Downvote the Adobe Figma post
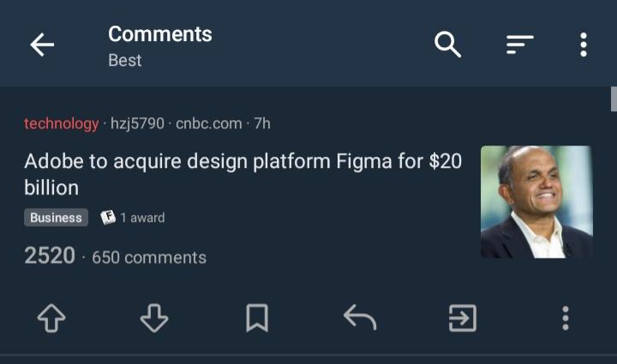This screenshot has width=617, height=364. pos(154,319)
